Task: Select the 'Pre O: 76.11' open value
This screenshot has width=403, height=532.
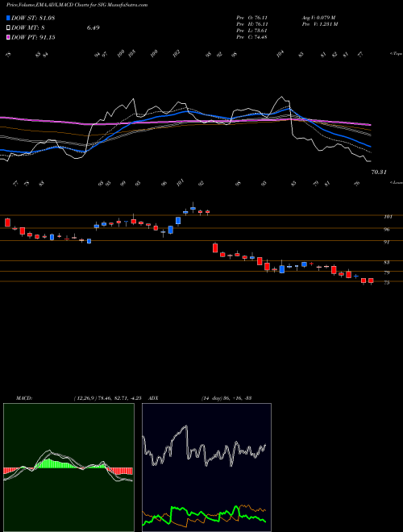Action: click(251, 18)
